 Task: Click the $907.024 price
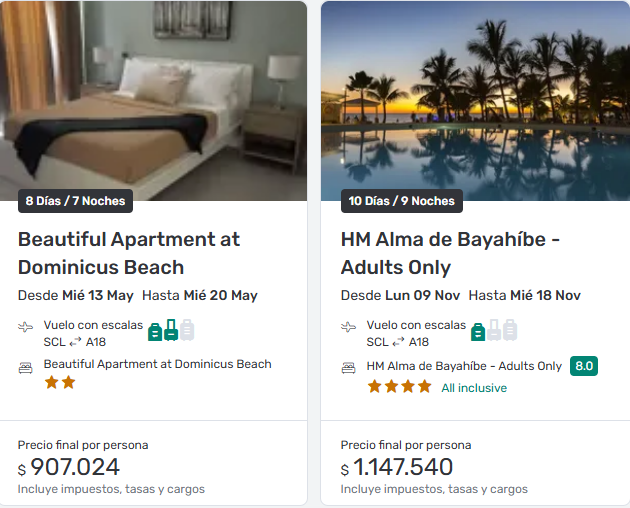click(69, 467)
